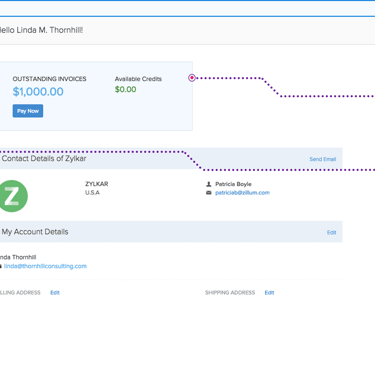Image resolution: width=375 pixels, height=366 pixels.
Task: Click the Pay Now button
Action: 28,111
